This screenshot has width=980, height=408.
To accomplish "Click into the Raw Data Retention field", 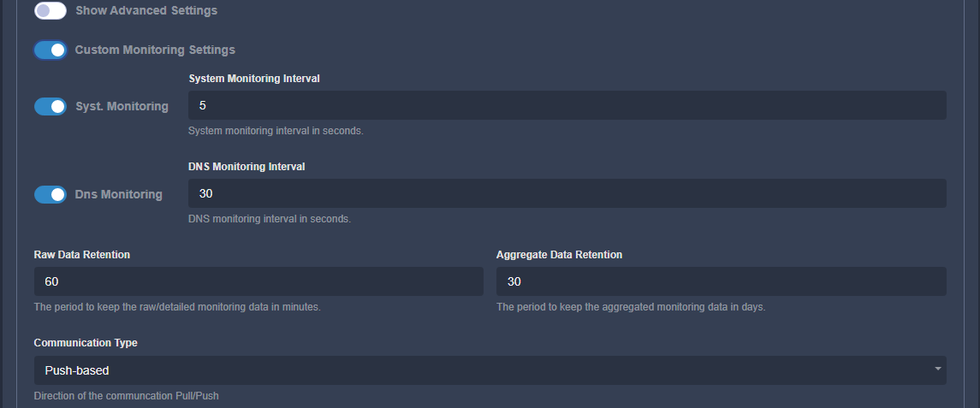I will [258, 281].
